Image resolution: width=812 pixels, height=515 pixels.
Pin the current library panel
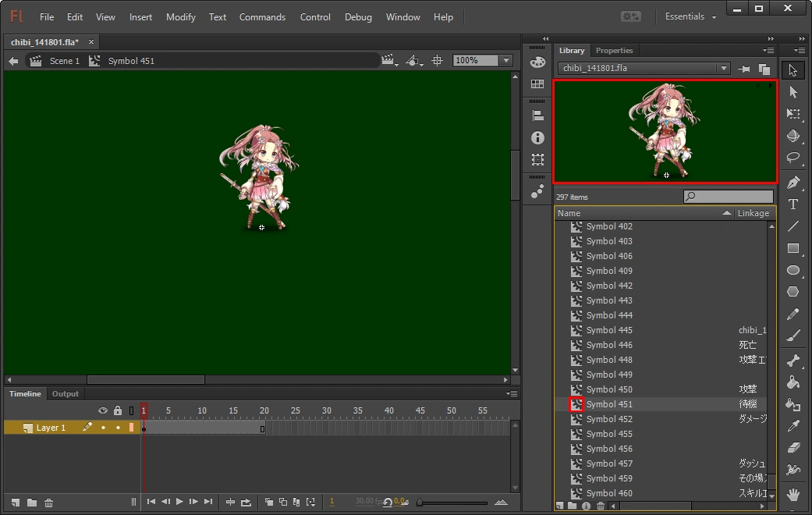point(745,69)
